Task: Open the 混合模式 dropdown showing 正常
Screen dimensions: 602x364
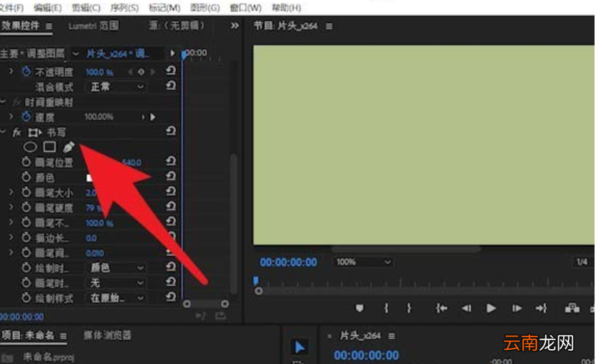Action: (116, 86)
